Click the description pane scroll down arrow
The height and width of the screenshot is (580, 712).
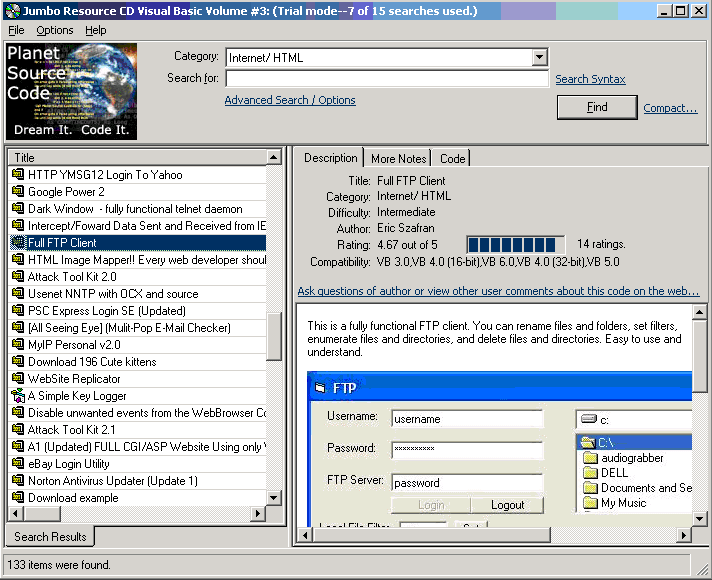[x=699, y=519]
